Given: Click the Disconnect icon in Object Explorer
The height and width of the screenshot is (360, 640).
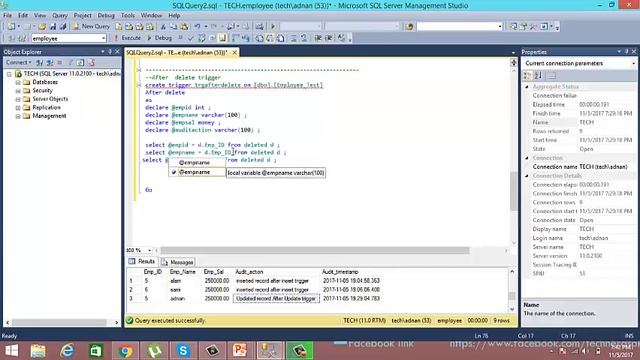Looking at the screenshot, I should [50, 62].
